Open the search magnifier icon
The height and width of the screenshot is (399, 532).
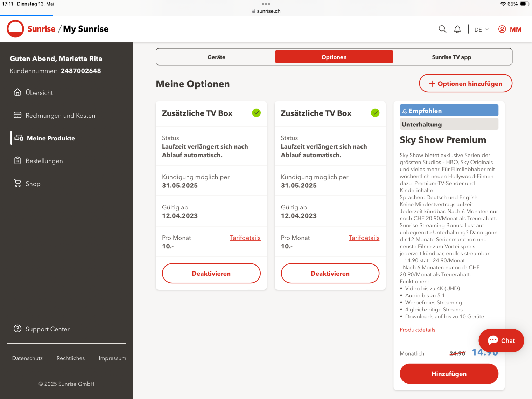pos(442,29)
